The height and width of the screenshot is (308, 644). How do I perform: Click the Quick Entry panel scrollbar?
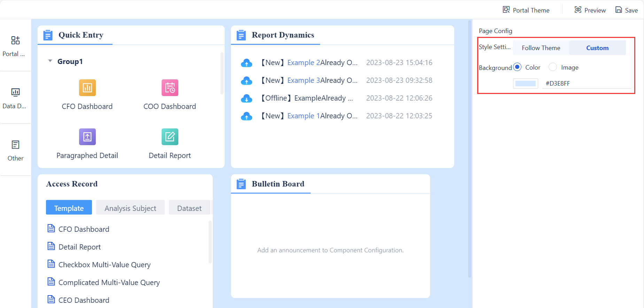tap(222, 73)
